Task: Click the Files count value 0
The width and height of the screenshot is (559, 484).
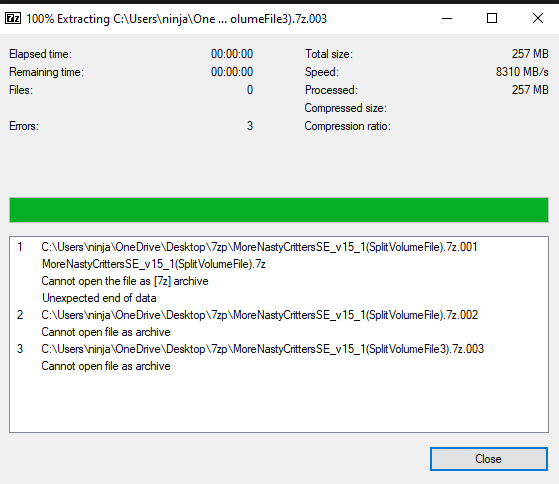Action: [x=250, y=90]
